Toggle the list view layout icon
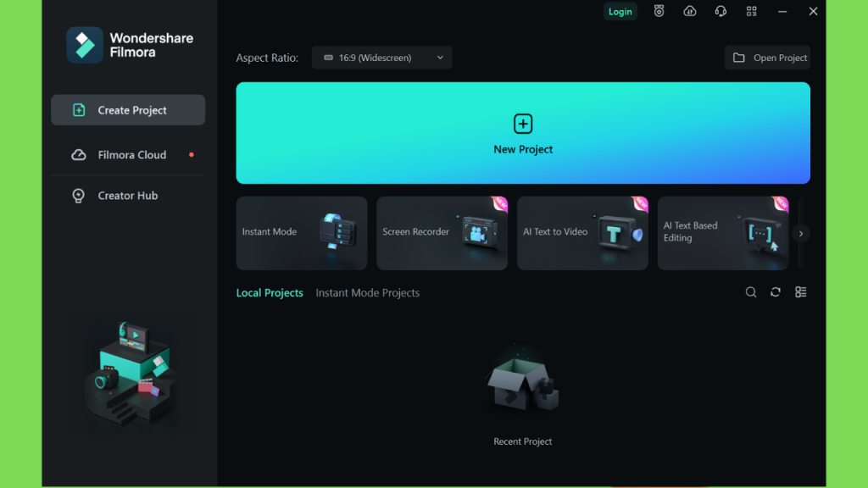The width and height of the screenshot is (868, 488). click(801, 291)
